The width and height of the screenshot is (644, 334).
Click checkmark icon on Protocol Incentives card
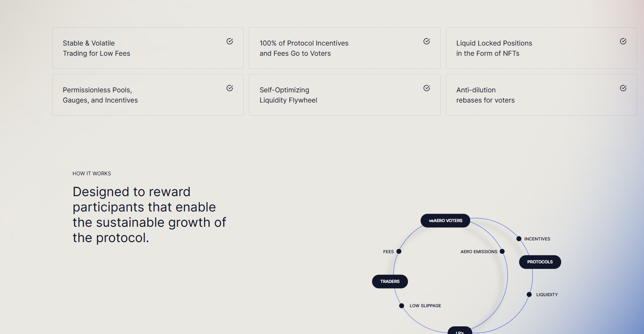click(x=427, y=41)
